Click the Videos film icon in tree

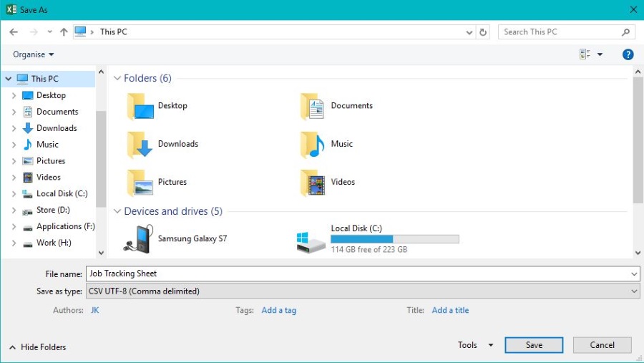point(27,177)
